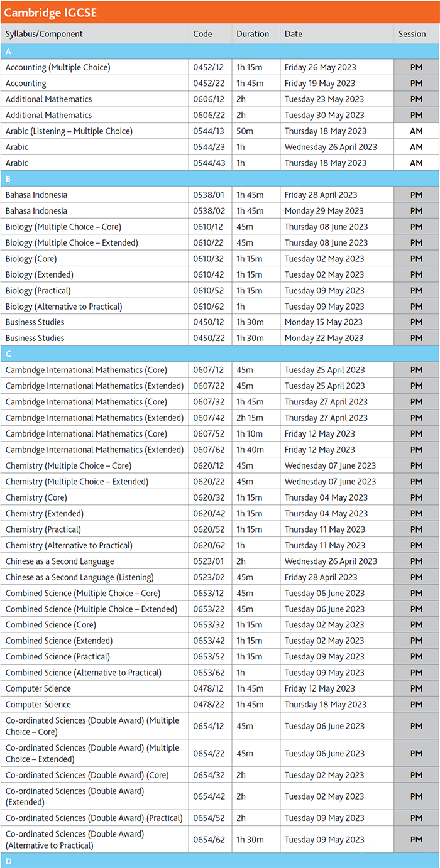Select Chemistry (Alternative to Practical) row name
440x868 pixels.
click(x=69, y=546)
